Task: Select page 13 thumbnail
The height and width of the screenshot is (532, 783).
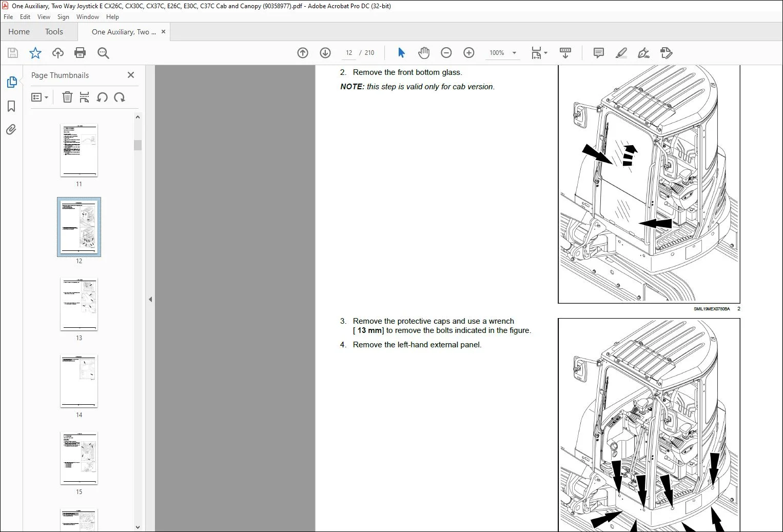Action: pyautogui.click(x=79, y=304)
